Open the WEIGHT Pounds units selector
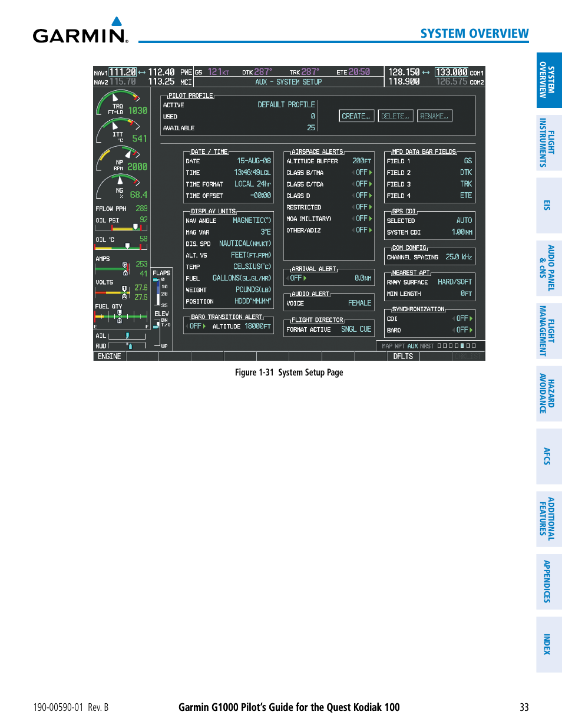562x728 pixels. tap(253, 289)
